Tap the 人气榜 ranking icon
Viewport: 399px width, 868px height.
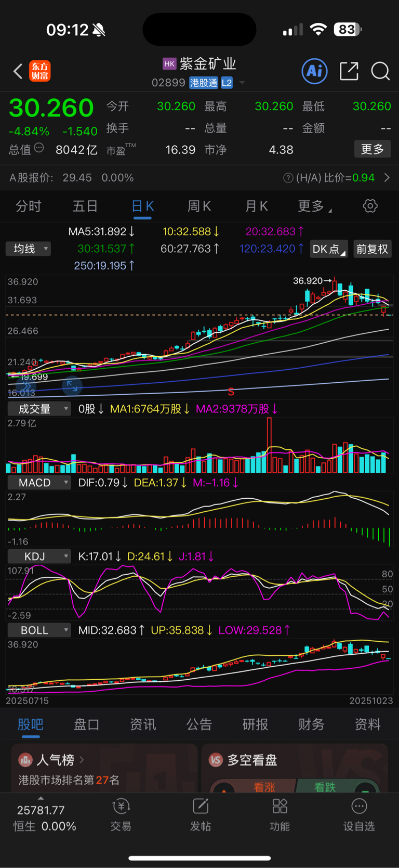pyautogui.click(x=25, y=760)
